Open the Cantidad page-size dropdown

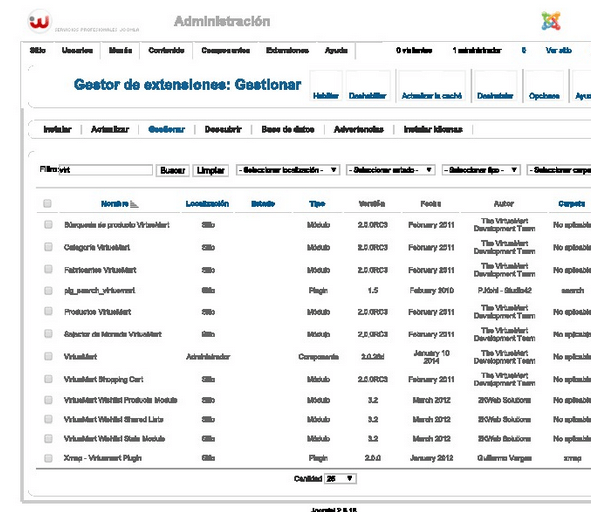(x=340, y=478)
